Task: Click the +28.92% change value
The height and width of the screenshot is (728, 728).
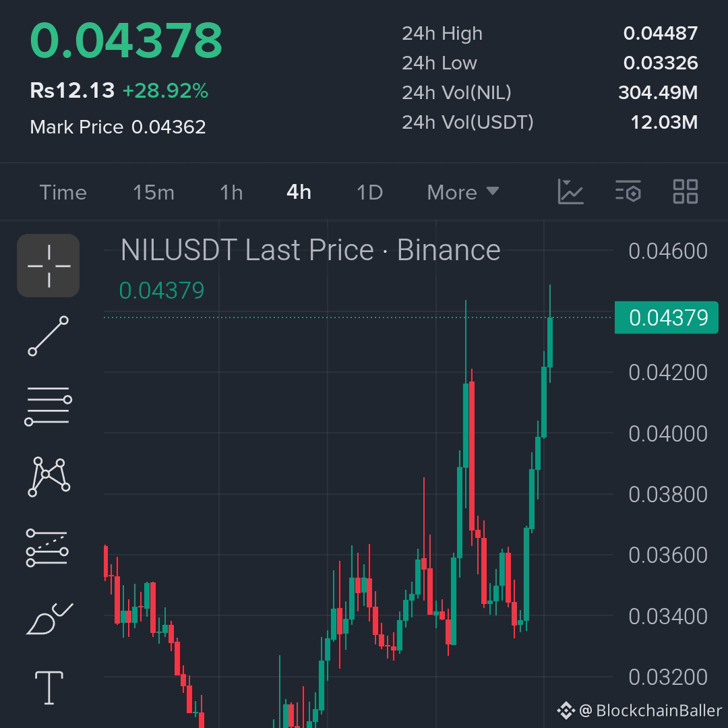Action: (x=165, y=90)
